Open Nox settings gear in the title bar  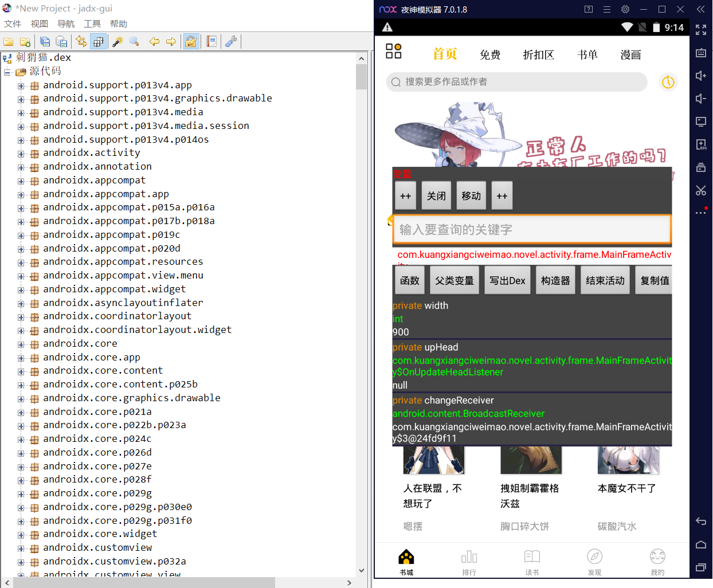(x=625, y=9)
